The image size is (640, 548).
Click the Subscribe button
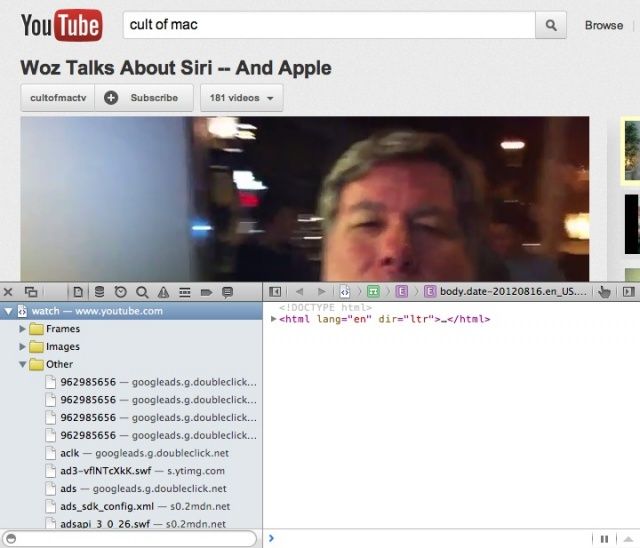[x=144, y=98]
